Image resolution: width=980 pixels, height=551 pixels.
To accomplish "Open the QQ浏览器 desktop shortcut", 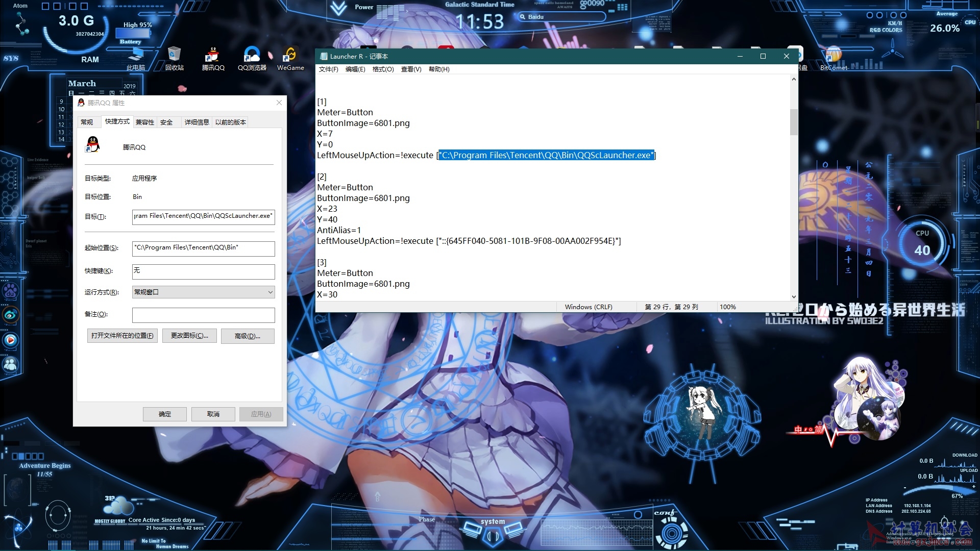I will [x=252, y=58].
